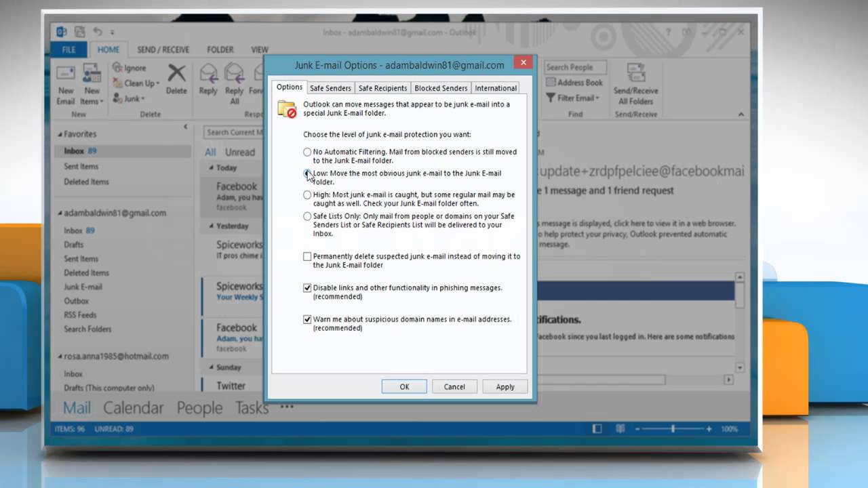
Task: Click the Undo arrow in title bar
Action: tap(98, 32)
